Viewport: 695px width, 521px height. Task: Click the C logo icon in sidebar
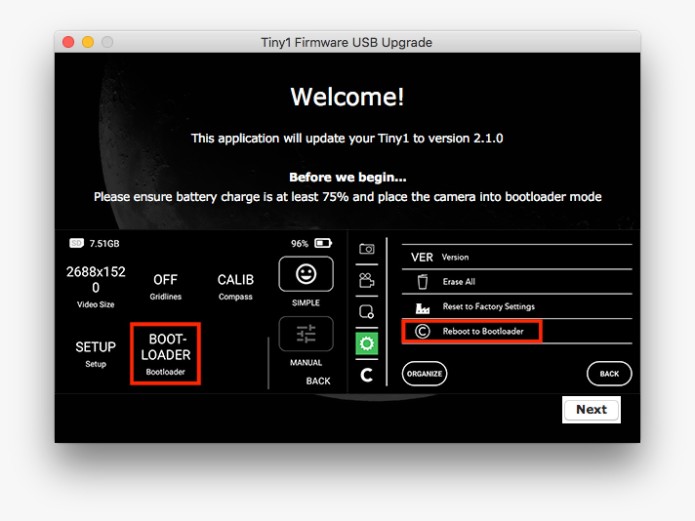tap(367, 375)
